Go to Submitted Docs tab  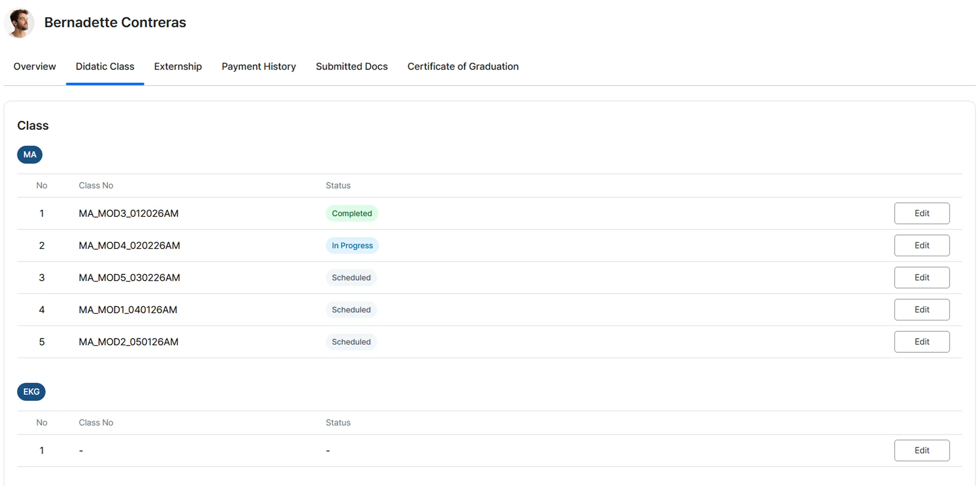tap(352, 66)
